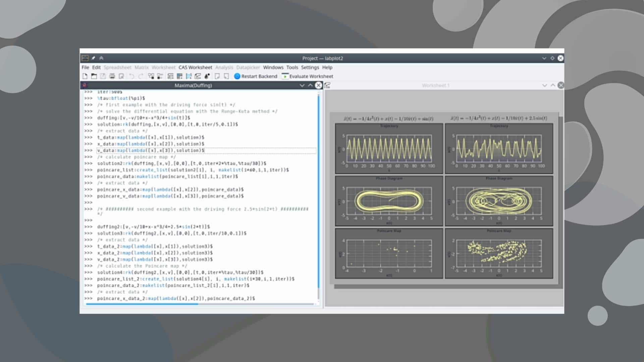Click the New Matrix grid icon
This screenshot has height=362, width=644.
(179, 76)
